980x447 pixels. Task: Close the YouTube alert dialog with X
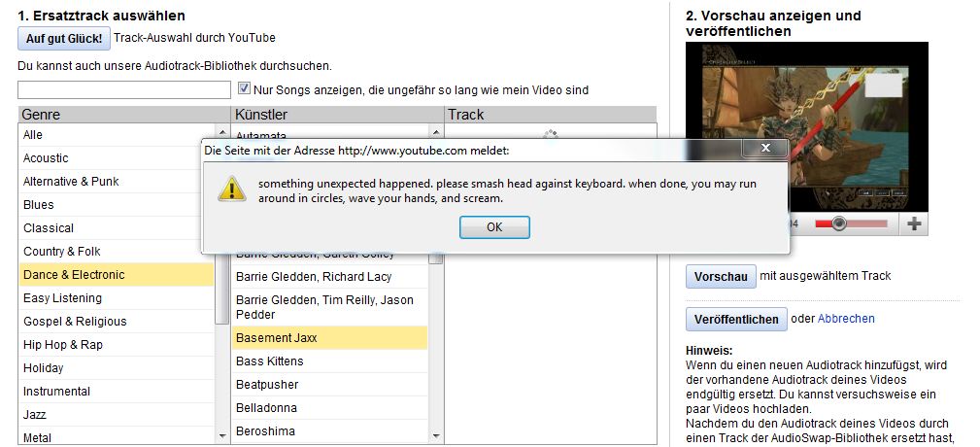tap(763, 150)
